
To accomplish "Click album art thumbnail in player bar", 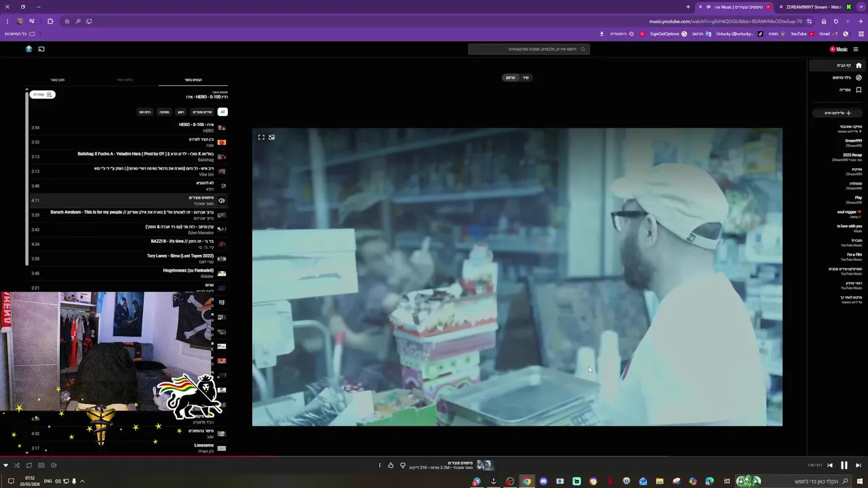I will [484, 465].
